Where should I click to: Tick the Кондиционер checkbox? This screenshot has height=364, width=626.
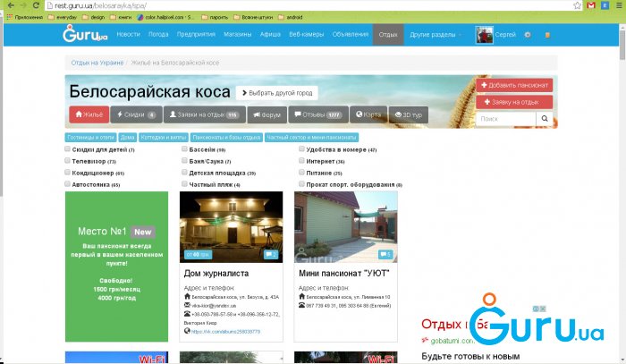click(x=69, y=173)
